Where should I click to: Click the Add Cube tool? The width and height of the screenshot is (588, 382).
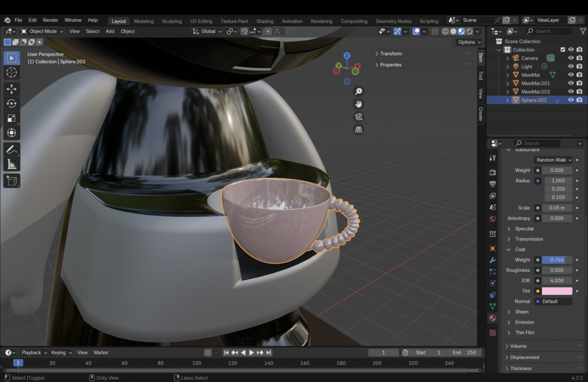(11, 181)
